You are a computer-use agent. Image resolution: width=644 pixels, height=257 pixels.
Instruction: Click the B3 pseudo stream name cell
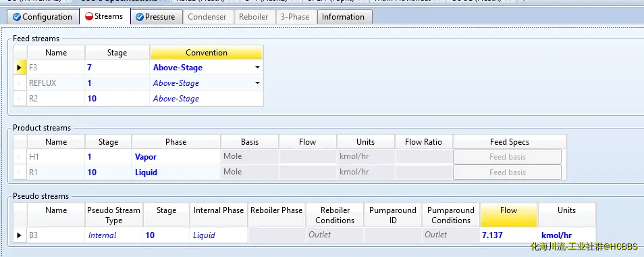point(56,235)
